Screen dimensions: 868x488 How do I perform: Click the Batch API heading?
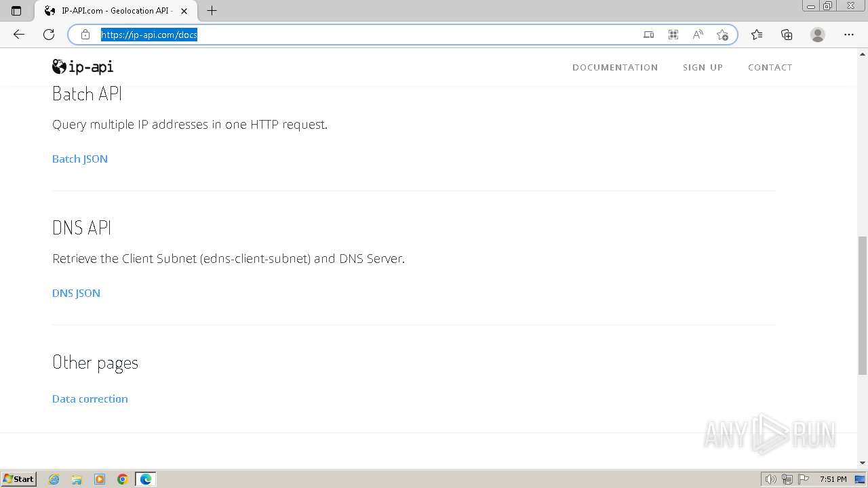coord(87,94)
